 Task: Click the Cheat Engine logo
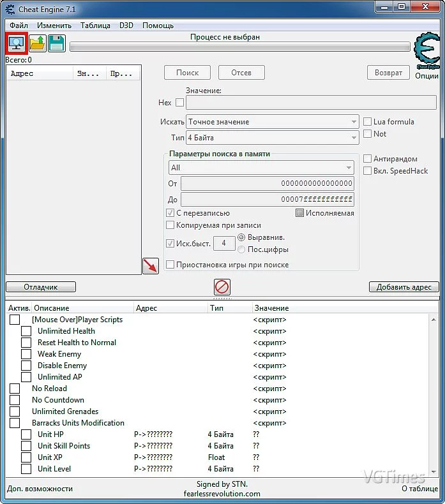click(x=427, y=50)
